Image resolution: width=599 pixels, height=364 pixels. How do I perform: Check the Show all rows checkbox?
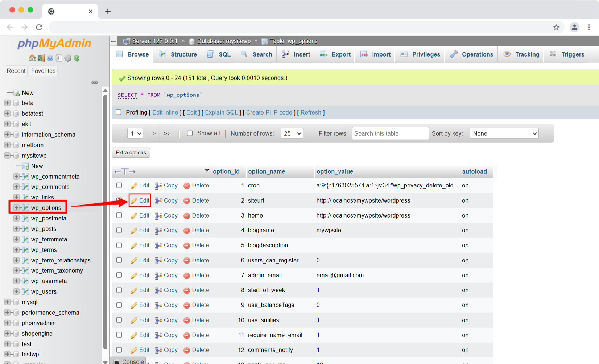pyautogui.click(x=190, y=133)
